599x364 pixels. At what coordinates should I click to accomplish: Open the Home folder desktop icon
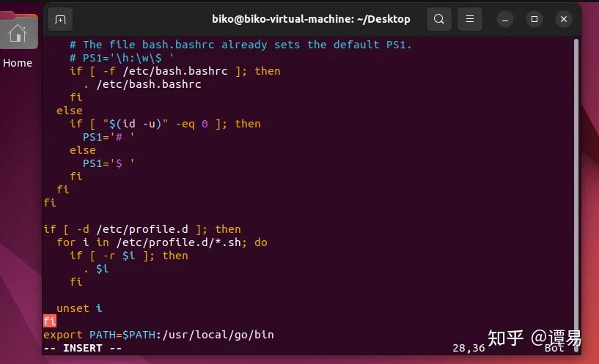tap(18, 40)
